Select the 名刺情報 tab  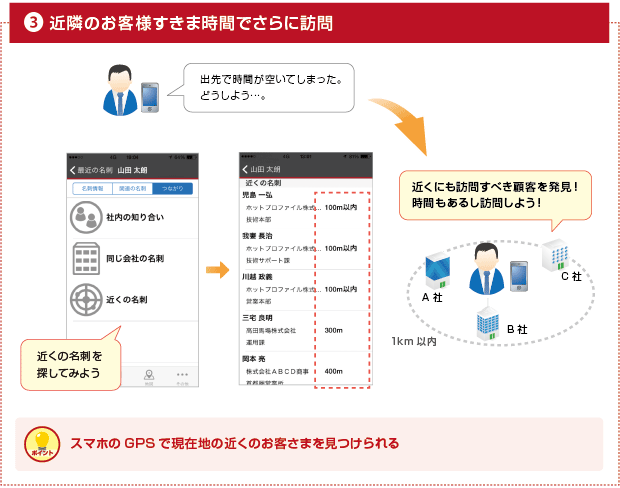(x=93, y=189)
